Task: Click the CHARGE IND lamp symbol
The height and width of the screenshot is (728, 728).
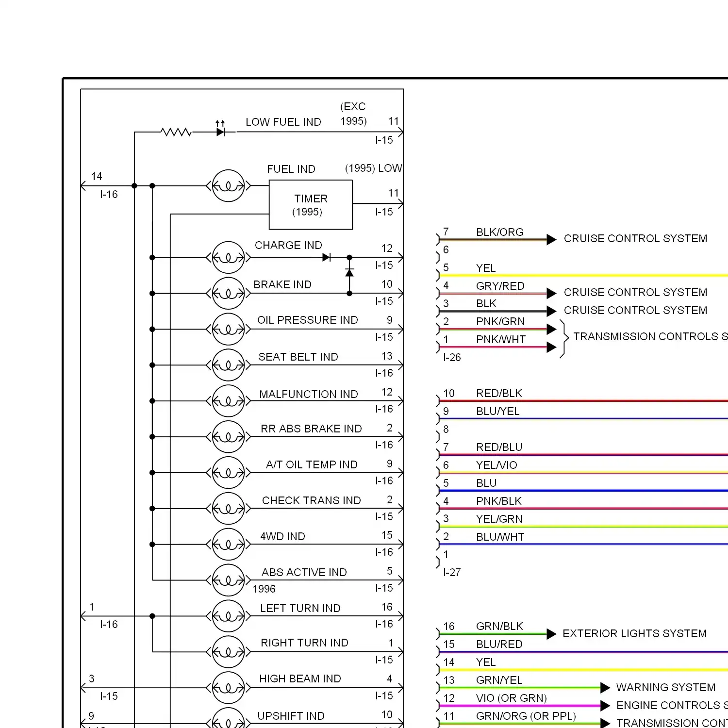Action: [228, 257]
